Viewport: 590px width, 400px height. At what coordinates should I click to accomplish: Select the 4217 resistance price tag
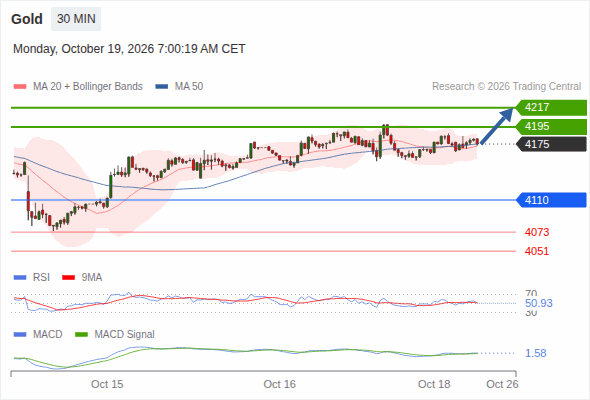(551, 108)
